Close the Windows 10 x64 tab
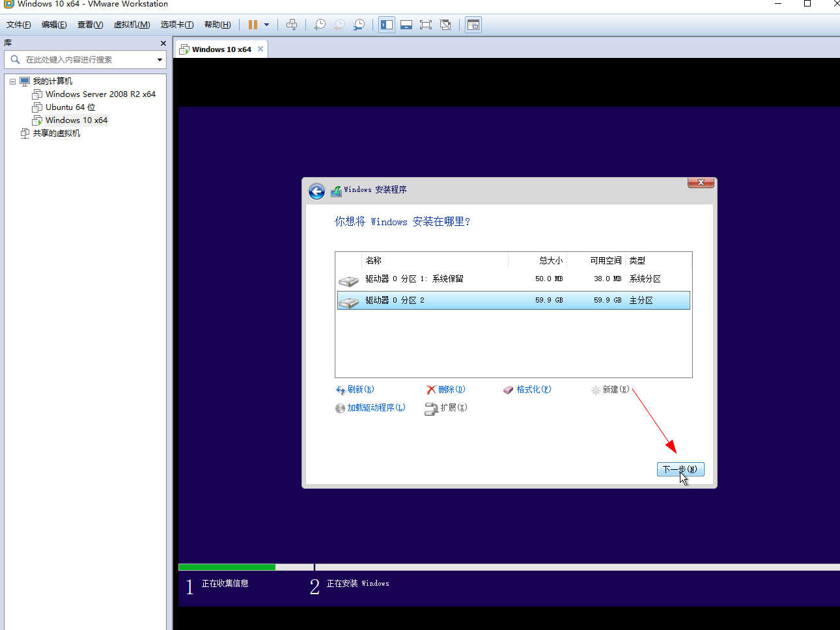Image resolution: width=840 pixels, height=630 pixels. tap(260, 49)
